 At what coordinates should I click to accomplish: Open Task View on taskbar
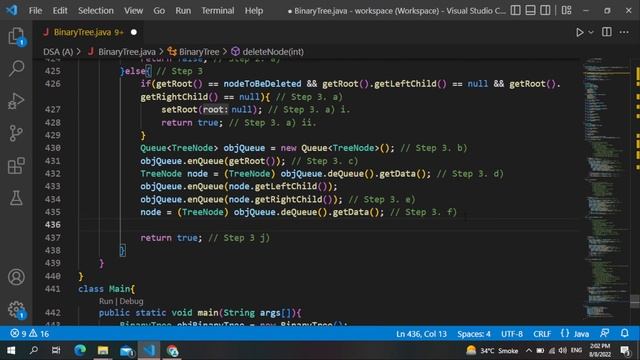[x=56, y=350]
